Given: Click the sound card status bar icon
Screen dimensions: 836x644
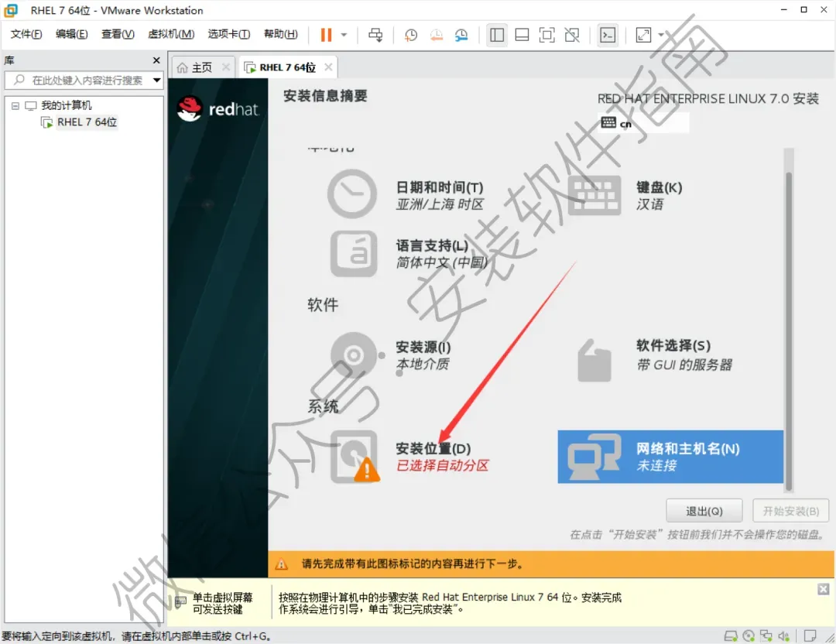Looking at the screenshot, I should click(783, 636).
